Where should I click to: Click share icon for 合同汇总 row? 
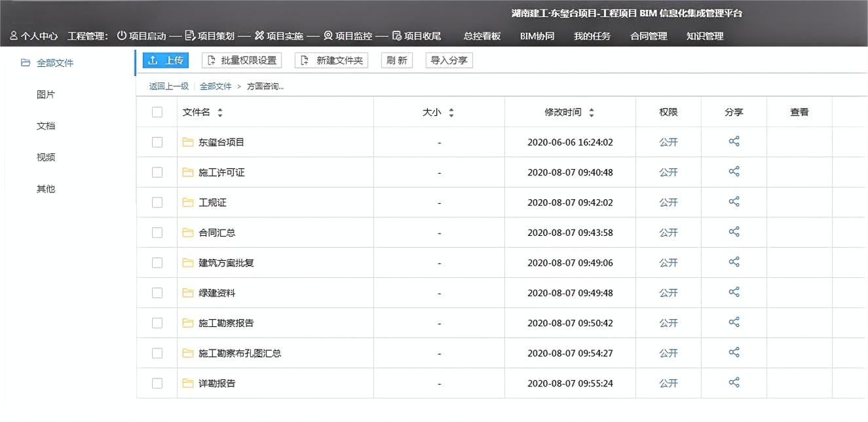coord(734,232)
